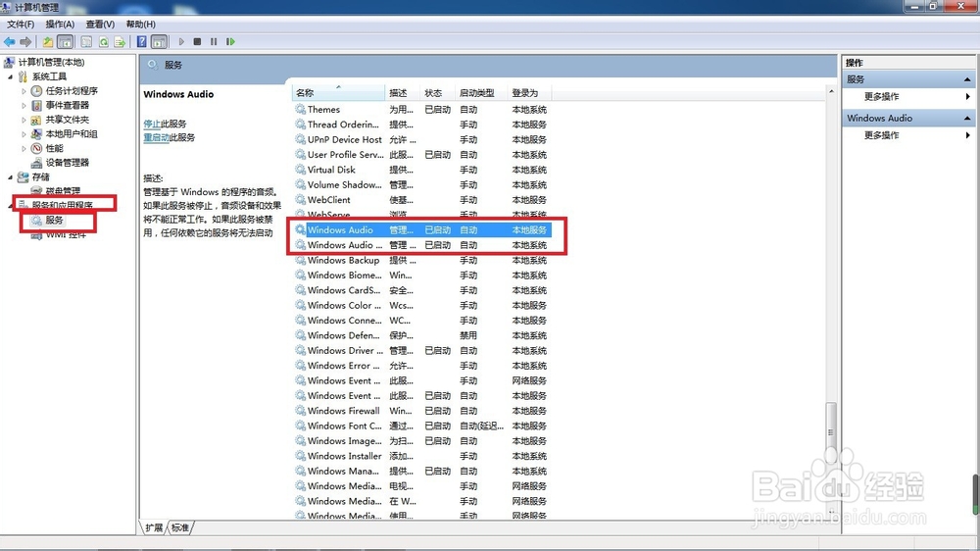Select the WebClient service row

tap(421, 199)
